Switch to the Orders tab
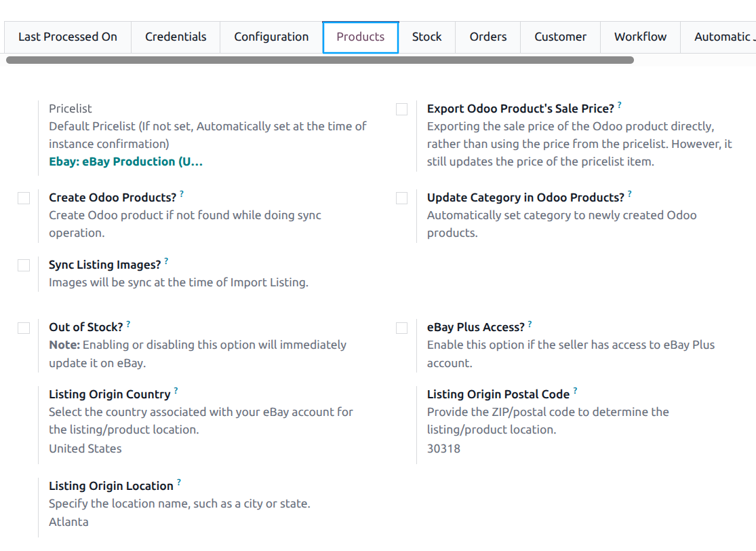756x551 pixels. [x=488, y=37]
